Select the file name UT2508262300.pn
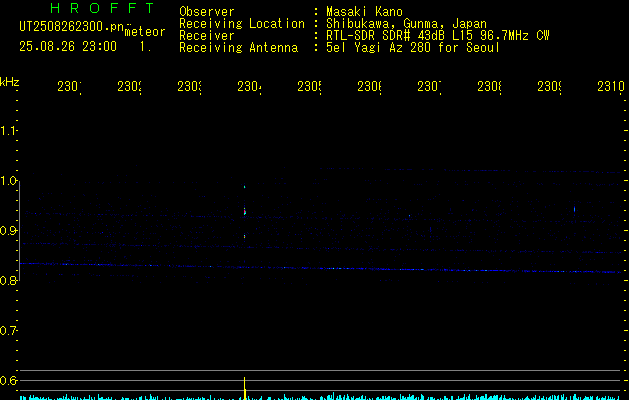Viewport: 629px width, 400px height. click(x=72, y=27)
